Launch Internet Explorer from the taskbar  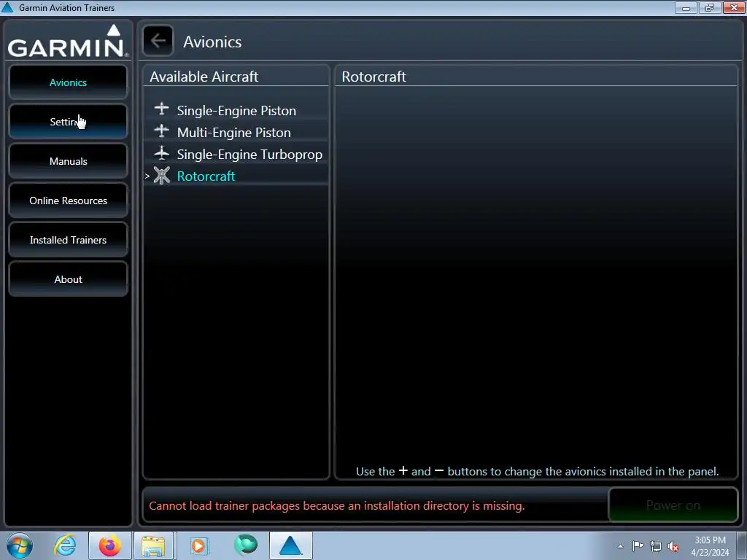tap(65, 545)
